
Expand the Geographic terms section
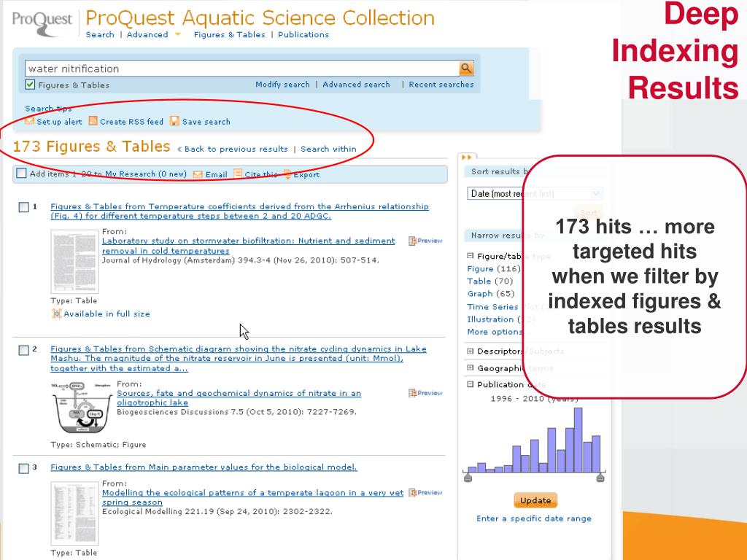coord(471,367)
